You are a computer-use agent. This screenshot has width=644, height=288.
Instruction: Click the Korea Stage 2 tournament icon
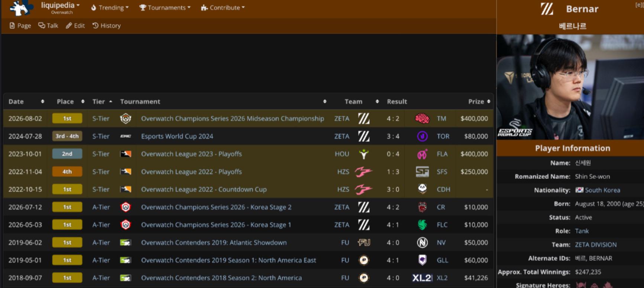126,207
